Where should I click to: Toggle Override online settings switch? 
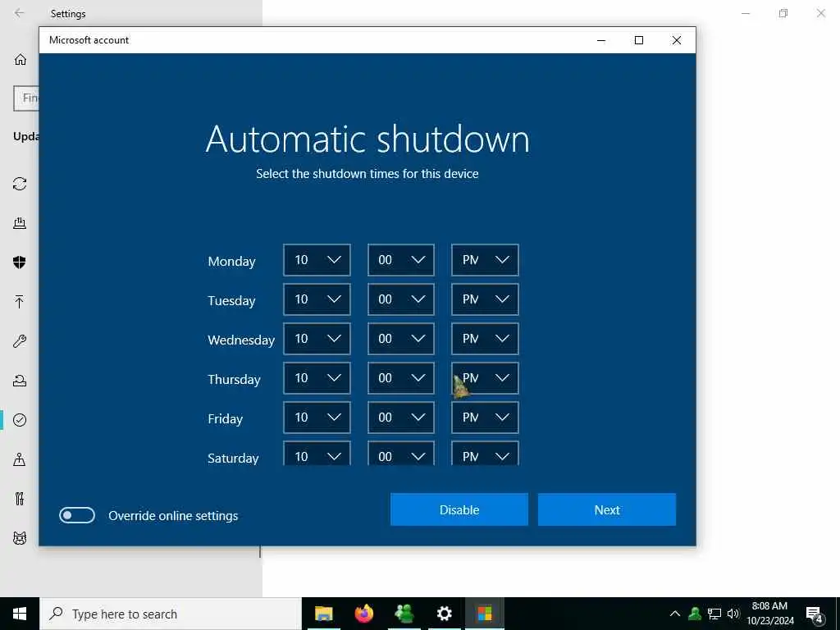(x=77, y=515)
